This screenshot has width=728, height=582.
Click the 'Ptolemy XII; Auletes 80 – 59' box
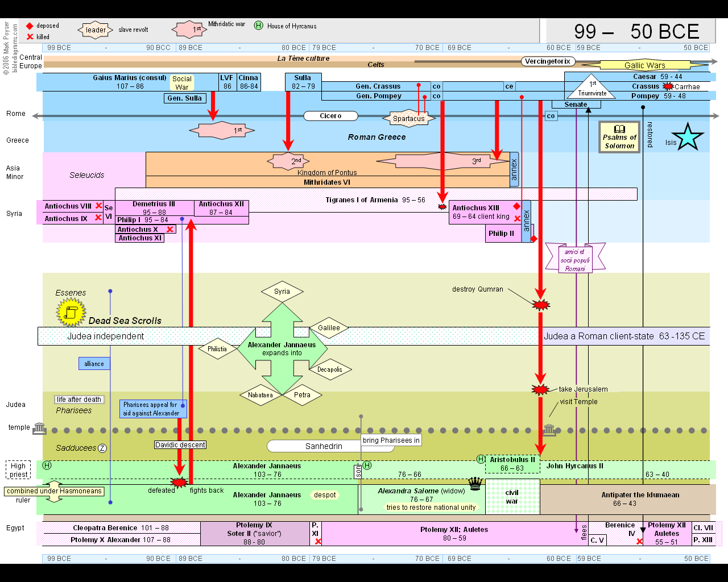tap(454, 534)
